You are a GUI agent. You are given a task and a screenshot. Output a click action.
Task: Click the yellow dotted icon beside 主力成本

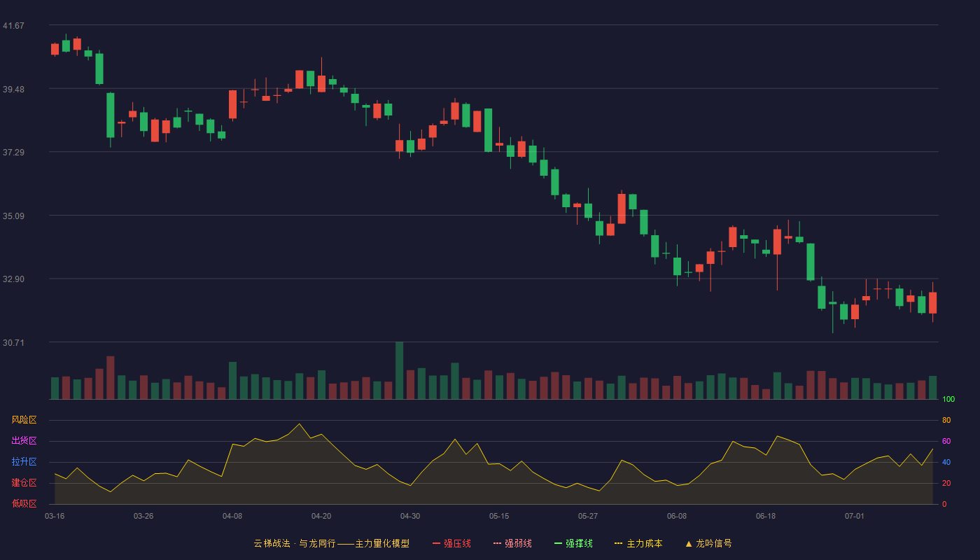(618, 543)
